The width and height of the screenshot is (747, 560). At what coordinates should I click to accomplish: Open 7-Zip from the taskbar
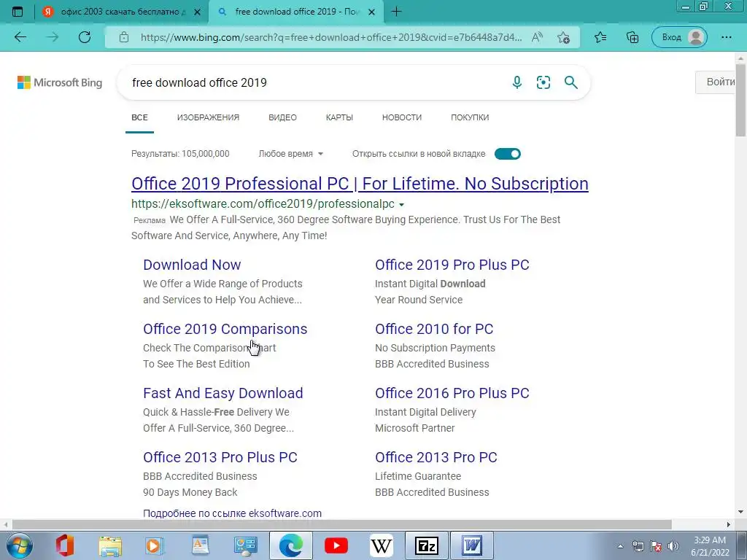426,545
